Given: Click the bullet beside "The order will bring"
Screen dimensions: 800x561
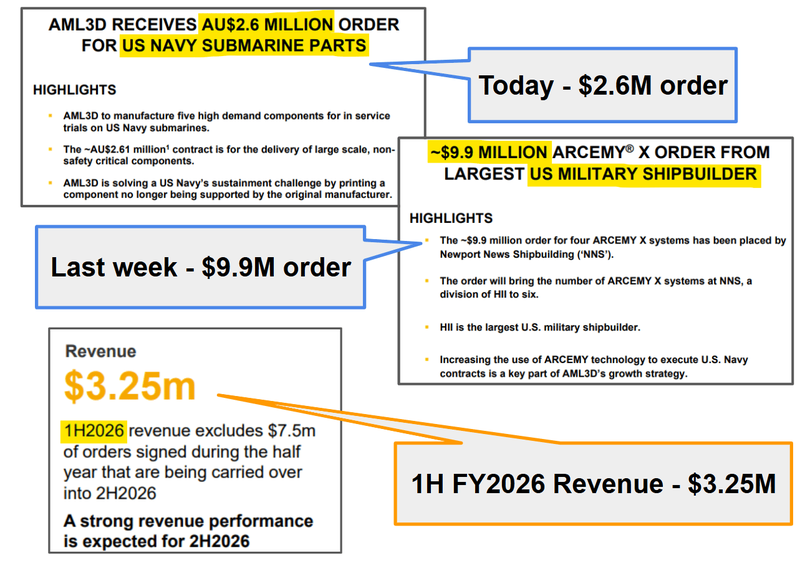Looking at the screenshot, I should point(427,281).
